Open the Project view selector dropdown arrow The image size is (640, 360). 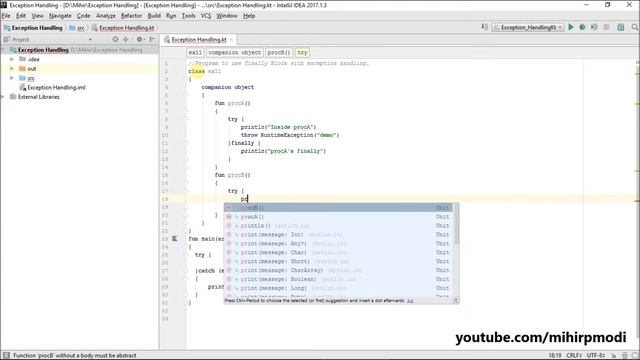point(90,40)
